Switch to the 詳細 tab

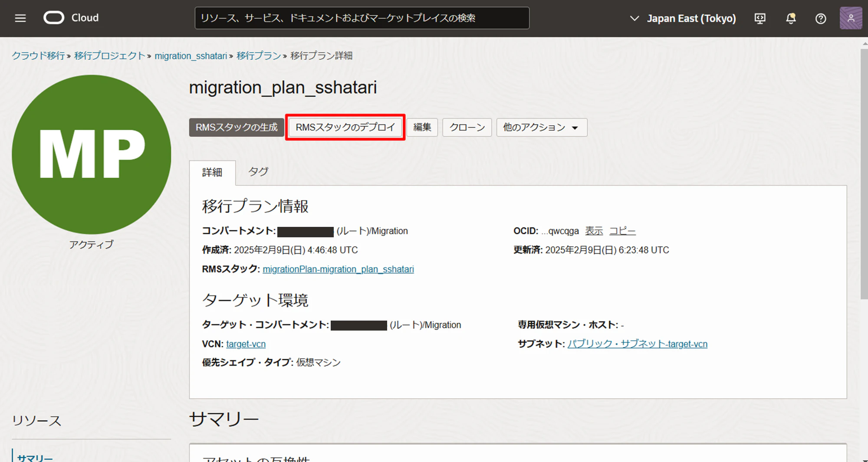212,173
